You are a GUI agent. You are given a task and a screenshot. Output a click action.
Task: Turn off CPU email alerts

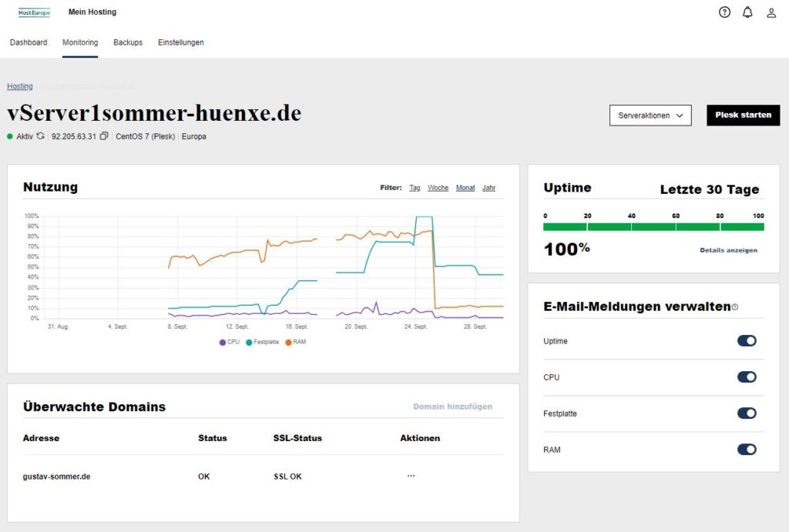[747, 376]
